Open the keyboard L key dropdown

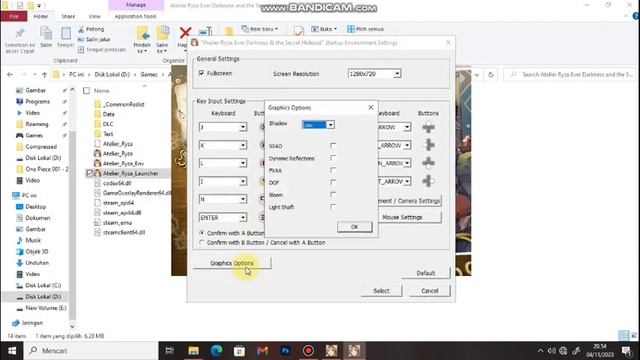[243, 163]
